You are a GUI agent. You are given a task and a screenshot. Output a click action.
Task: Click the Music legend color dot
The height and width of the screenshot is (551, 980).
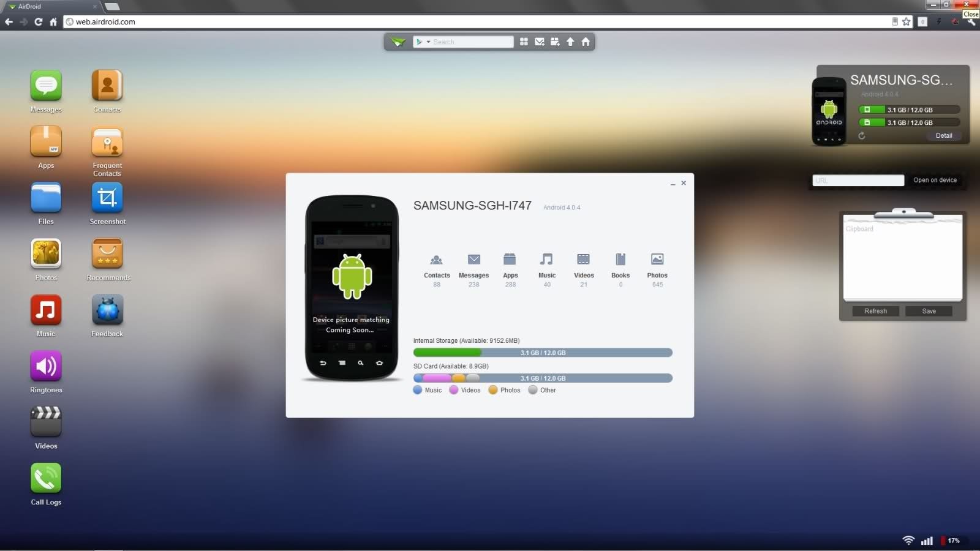coord(418,390)
